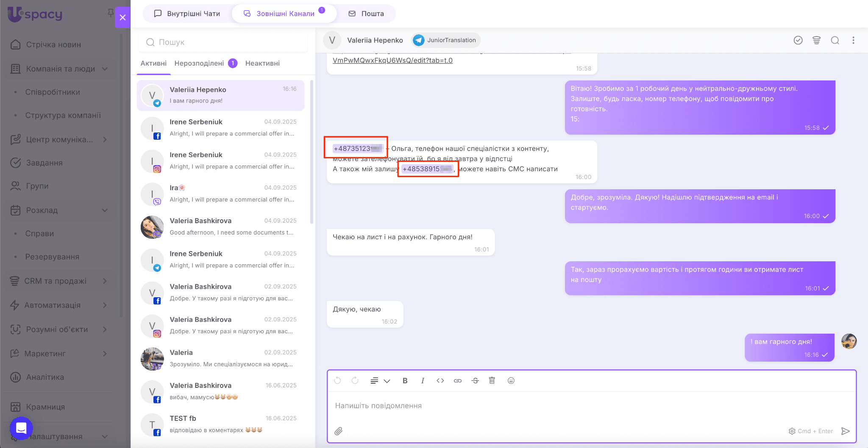The width and height of the screenshot is (868, 448).
Task: Switch to the Пошта tab
Action: (367, 14)
